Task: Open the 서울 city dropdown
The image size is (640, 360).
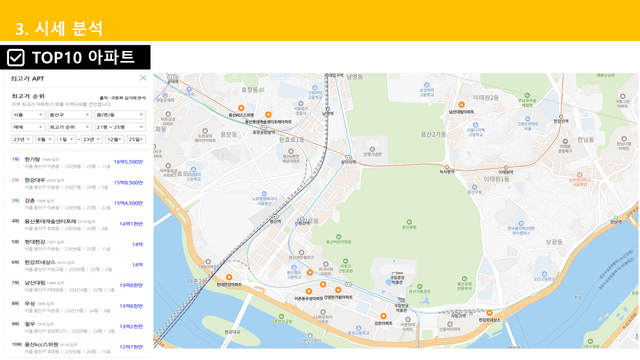Action: pyautogui.click(x=28, y=115)
